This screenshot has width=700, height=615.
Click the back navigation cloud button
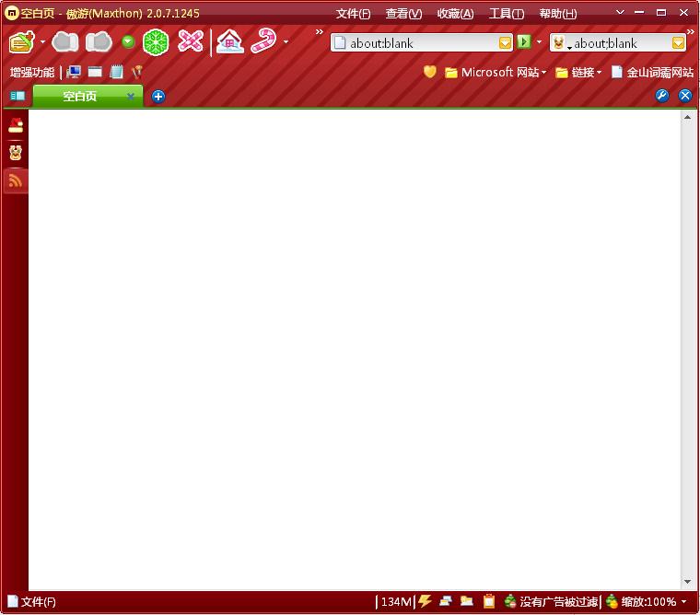(65, 42)
